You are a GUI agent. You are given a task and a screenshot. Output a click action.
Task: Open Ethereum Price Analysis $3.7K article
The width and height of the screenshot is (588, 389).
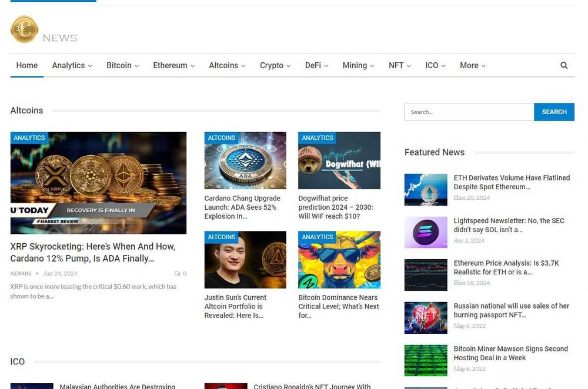tap(506, 267)
